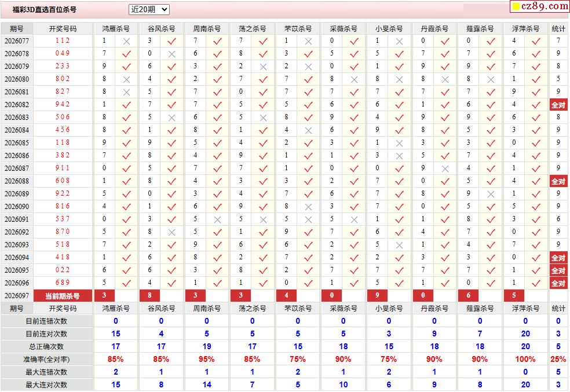Click the total correct count 19 for 周南杀号
The width and height of the screenshot is (570, 392).
(207, 347)
